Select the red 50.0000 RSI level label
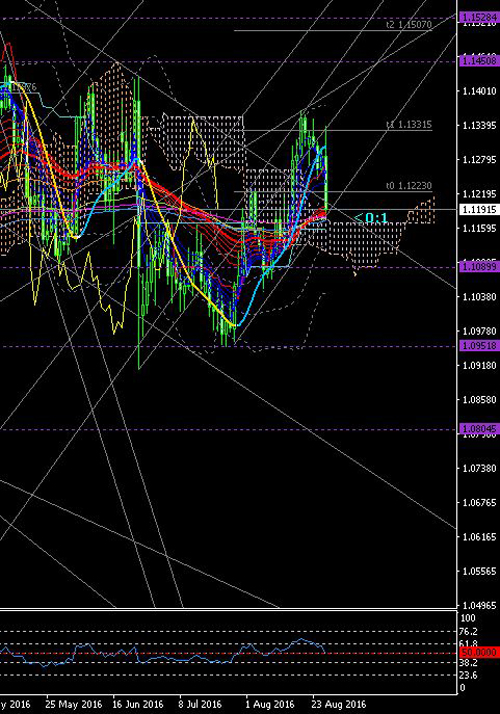This screenshot has height=714, width=500. pos(480,653)
